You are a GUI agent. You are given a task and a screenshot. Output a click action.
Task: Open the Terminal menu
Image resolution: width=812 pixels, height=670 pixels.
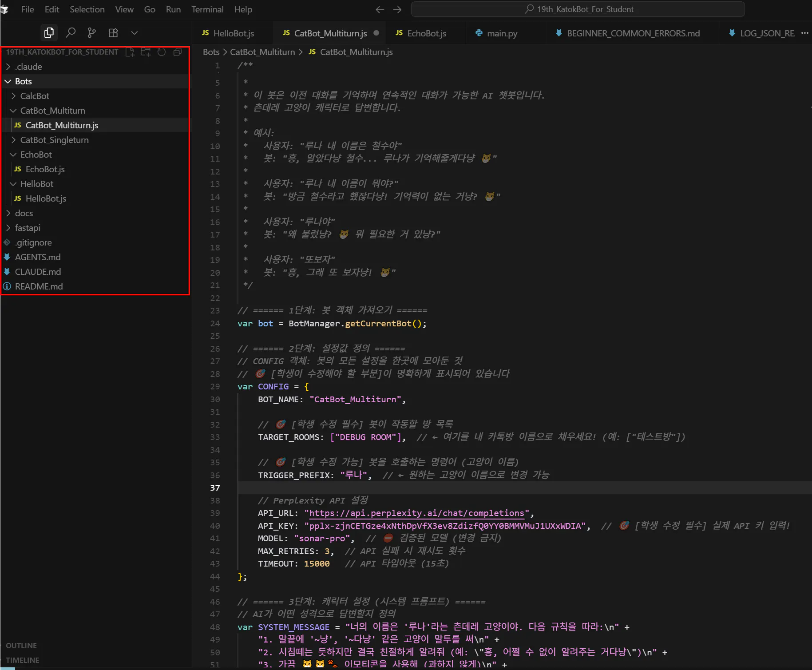(x=207, y=9)
